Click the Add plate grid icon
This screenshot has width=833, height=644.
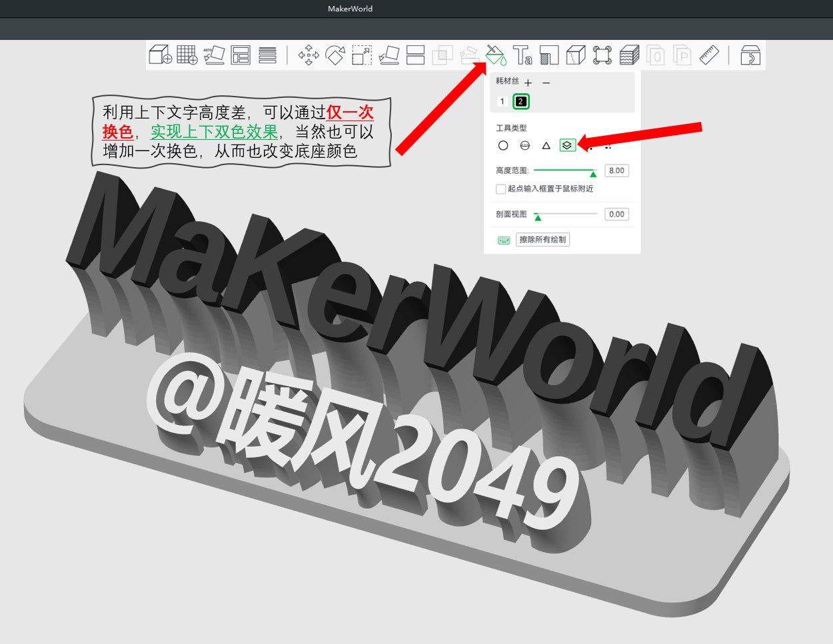click(187, 55)
